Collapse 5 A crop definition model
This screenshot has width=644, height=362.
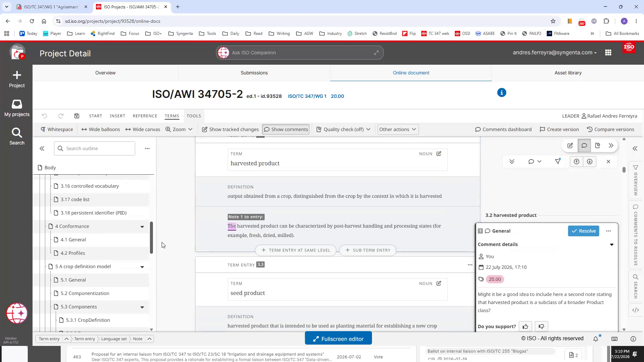(x=142, y=267)
